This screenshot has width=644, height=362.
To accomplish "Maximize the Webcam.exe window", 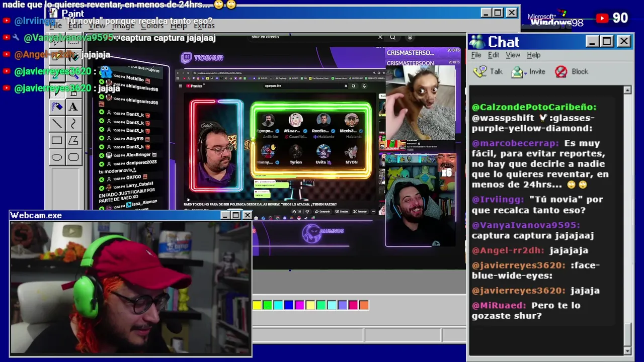I will point(235,215).
